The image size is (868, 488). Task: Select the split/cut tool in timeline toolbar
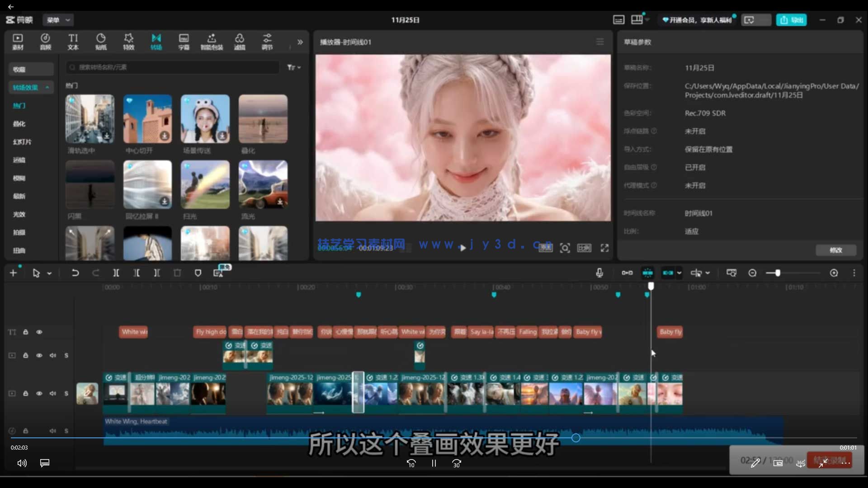point(116,273)
